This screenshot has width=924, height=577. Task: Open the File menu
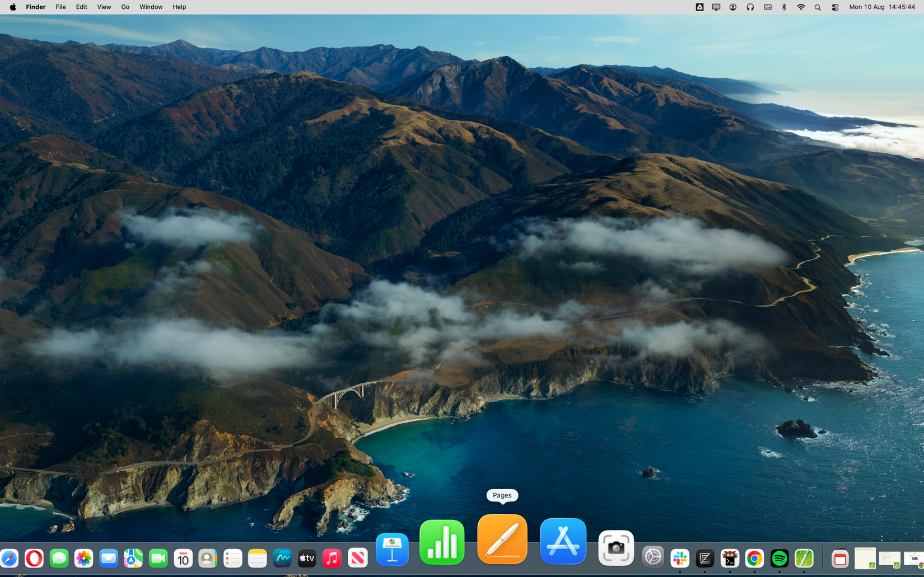click(x=60, y=7)
